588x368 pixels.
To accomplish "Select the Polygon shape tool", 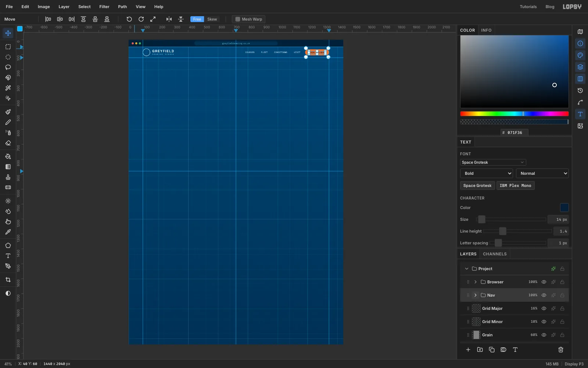I will (x=8, y=245).
